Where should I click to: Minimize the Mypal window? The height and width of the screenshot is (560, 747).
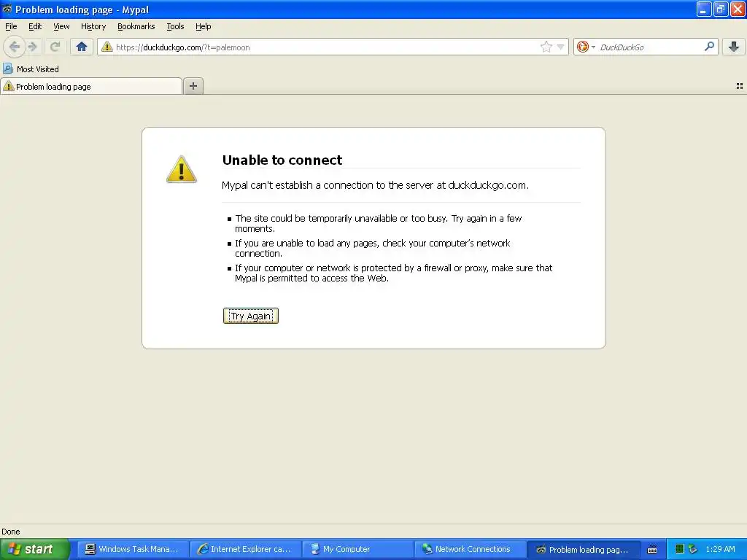point(704,9)
